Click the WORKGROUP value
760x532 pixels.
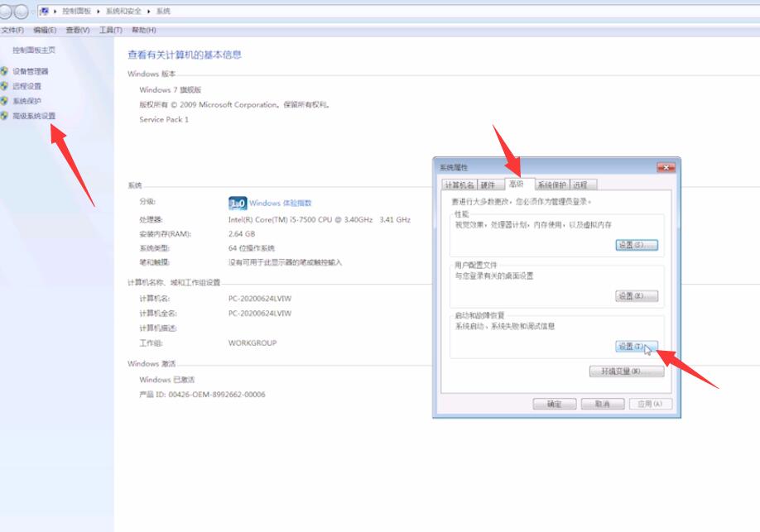[253, 343]
